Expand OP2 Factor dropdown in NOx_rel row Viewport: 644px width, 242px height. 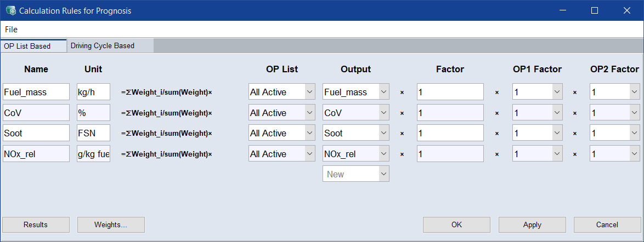point(634,154)
